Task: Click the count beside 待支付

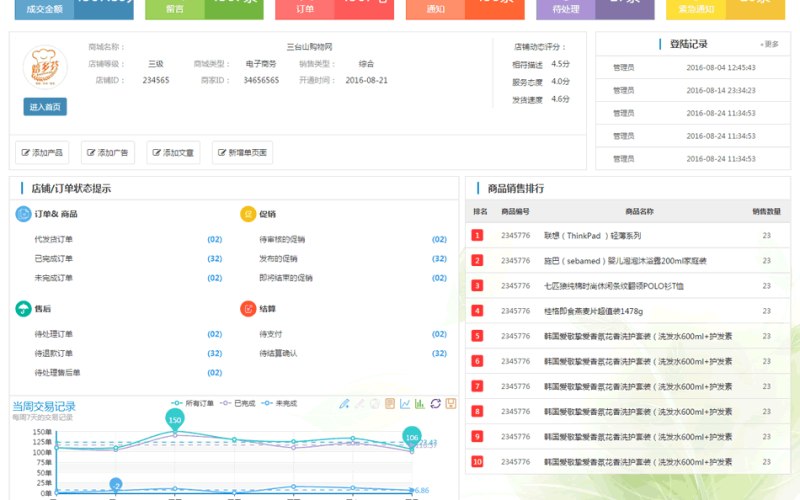Action: point(439,334)
